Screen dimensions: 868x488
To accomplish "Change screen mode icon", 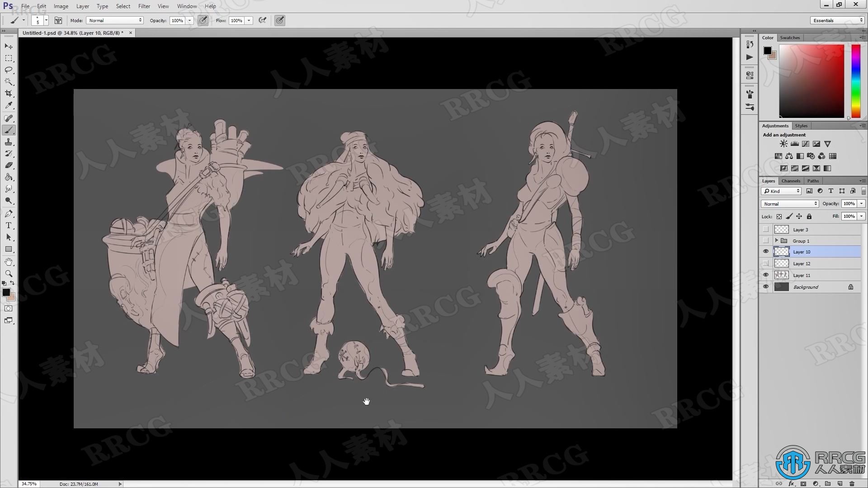I will point(9,320).
